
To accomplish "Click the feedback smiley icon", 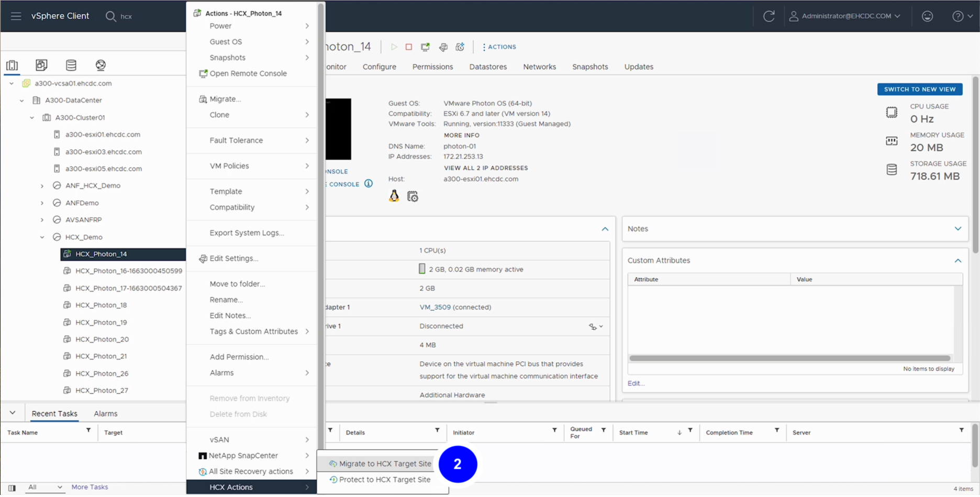I will [x=927, y=16].
